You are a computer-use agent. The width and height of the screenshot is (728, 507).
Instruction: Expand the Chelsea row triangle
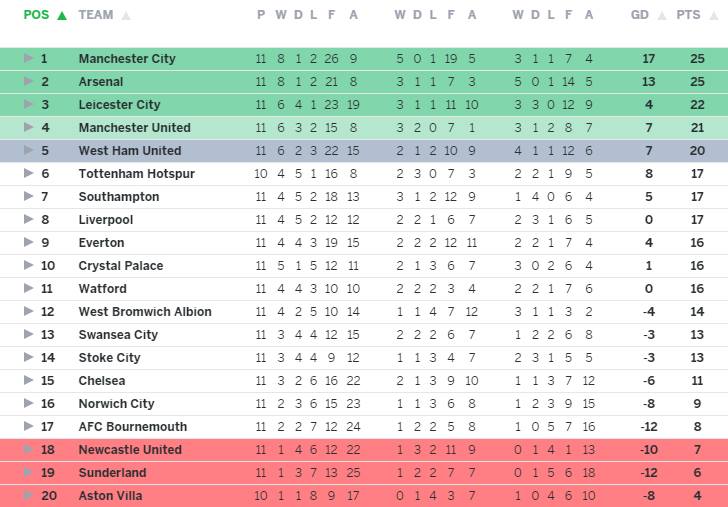[x=28, y=380]
